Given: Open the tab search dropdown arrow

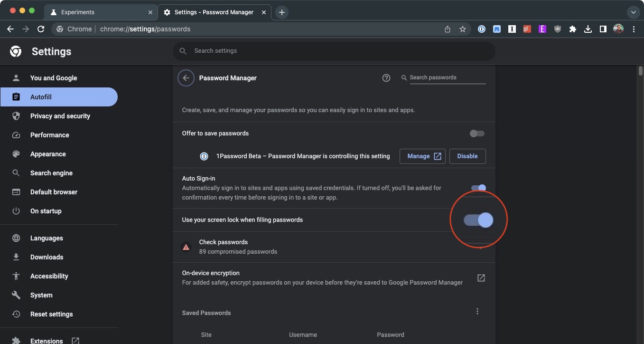Looking at the screenshot, I should (x=633, y=12).
